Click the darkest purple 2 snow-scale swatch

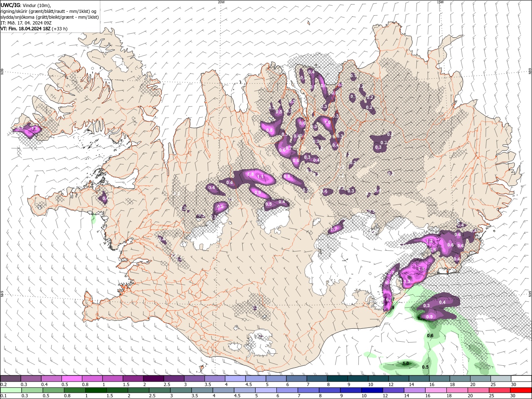pyautogui.click(x=153, y=379)
